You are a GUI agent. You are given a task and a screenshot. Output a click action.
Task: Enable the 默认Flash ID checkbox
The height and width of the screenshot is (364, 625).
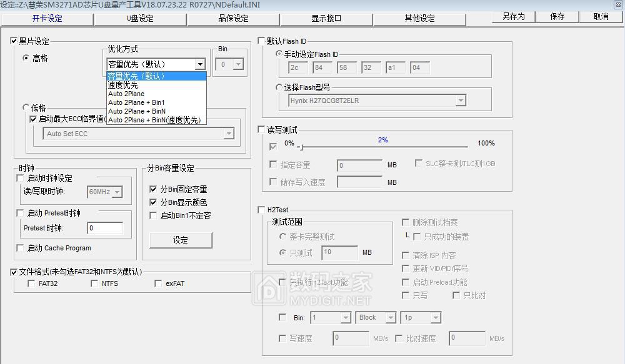pyautogui.click(x=262, y=41)
